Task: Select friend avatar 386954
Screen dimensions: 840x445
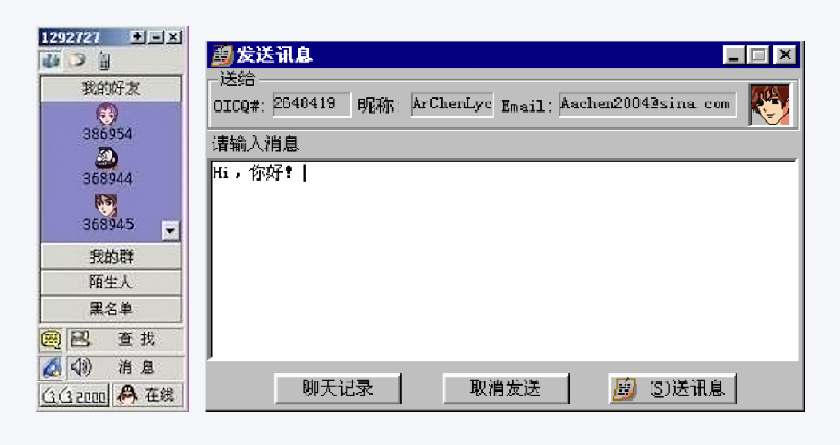Action: click(x=107, y=114)
